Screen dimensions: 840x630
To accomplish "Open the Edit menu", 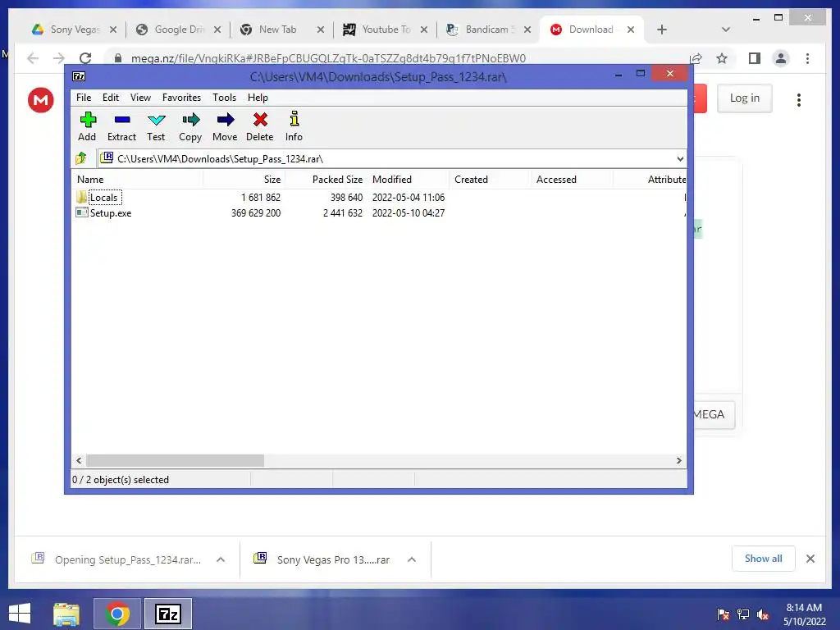I will pos(111,98).
